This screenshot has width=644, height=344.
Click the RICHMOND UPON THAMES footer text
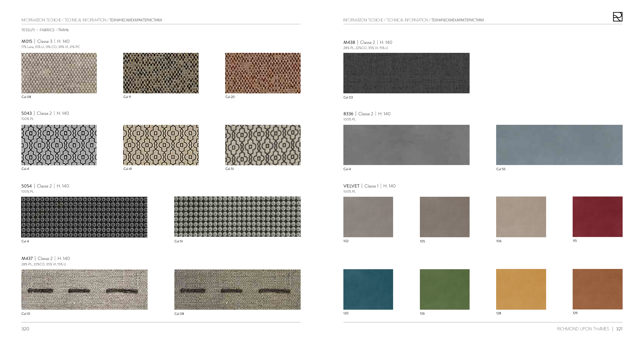(583, 329)
